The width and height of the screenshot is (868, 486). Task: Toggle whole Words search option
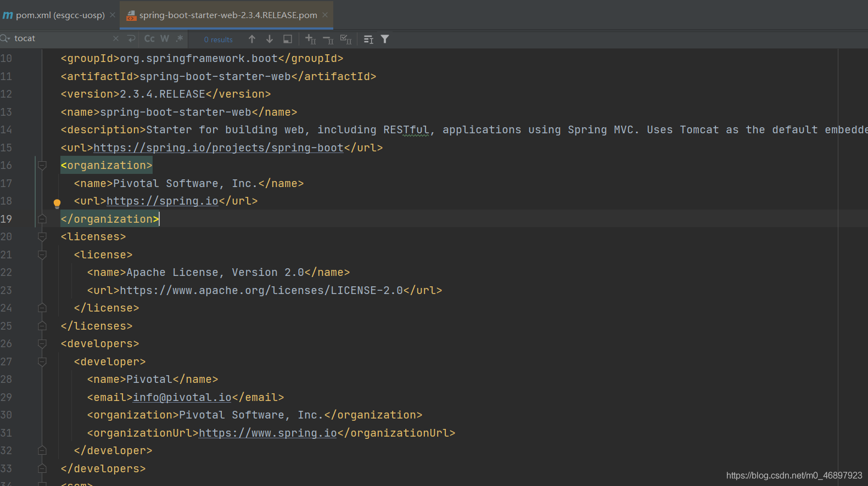tap(165, 39)
